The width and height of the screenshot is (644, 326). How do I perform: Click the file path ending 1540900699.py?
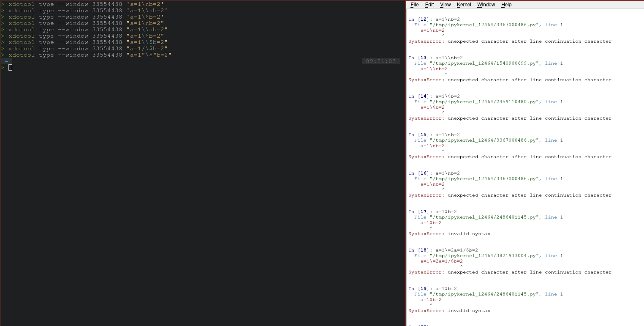484,63
